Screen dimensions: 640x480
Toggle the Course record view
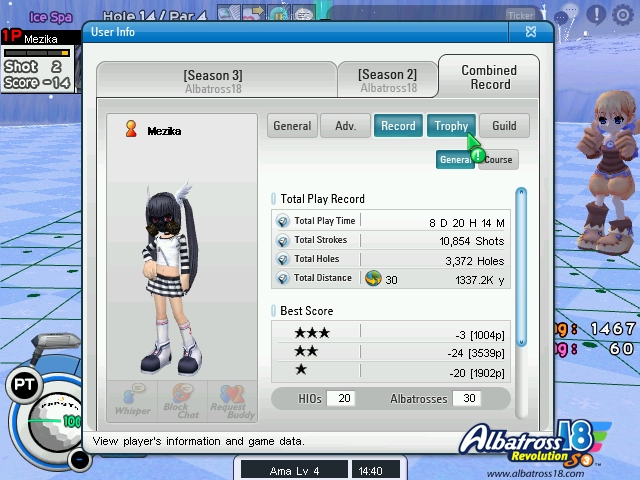[499, 160]
